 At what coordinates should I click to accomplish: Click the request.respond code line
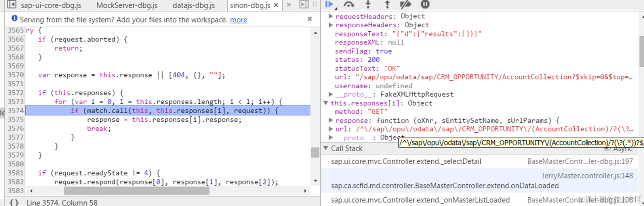[x=166, y=182]
